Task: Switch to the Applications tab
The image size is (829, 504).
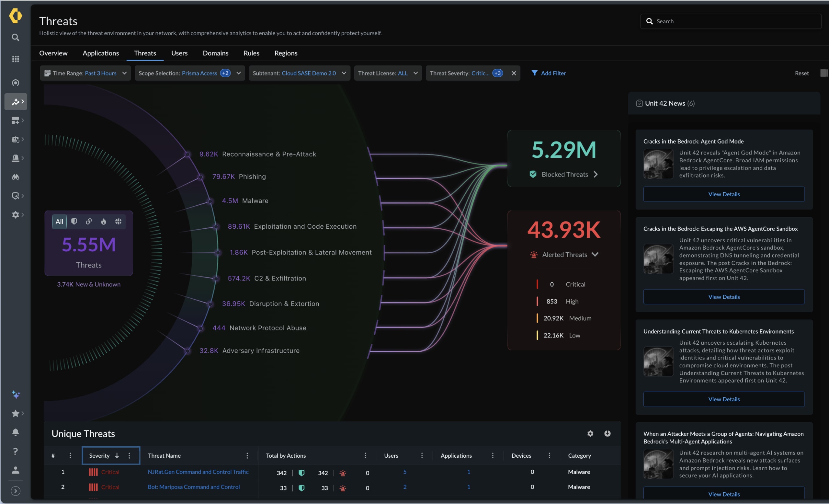Action: tap(101, 53)
